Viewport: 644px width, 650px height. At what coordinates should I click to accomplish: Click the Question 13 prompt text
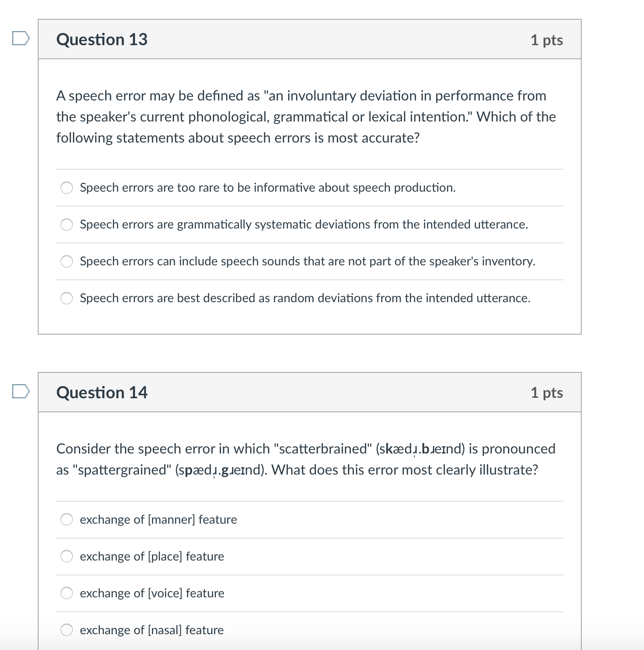tap(306, 117)
